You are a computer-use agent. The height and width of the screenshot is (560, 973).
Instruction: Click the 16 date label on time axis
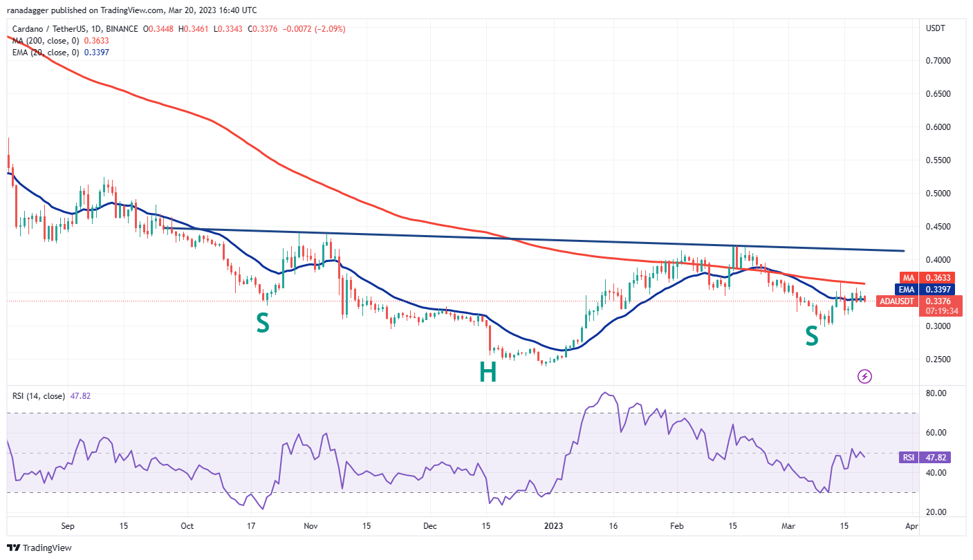pyautogui.click(x=613, y=526)
